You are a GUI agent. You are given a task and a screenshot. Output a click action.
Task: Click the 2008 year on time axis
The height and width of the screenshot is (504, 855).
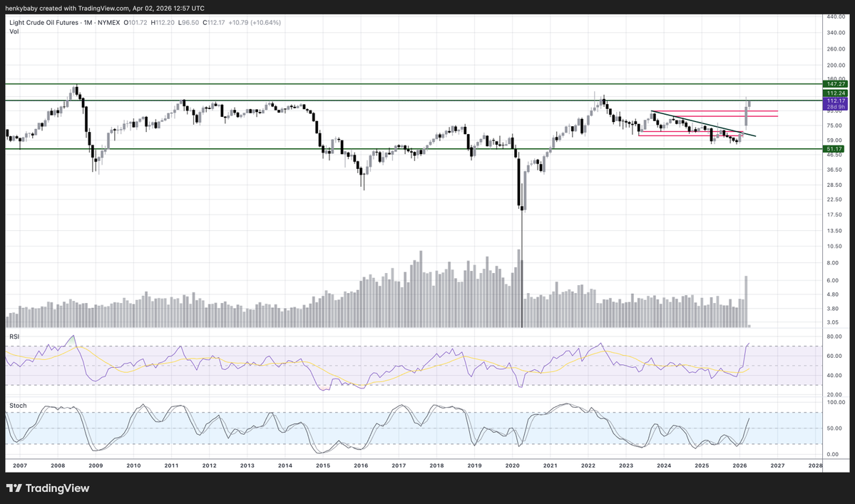point(58,466)
